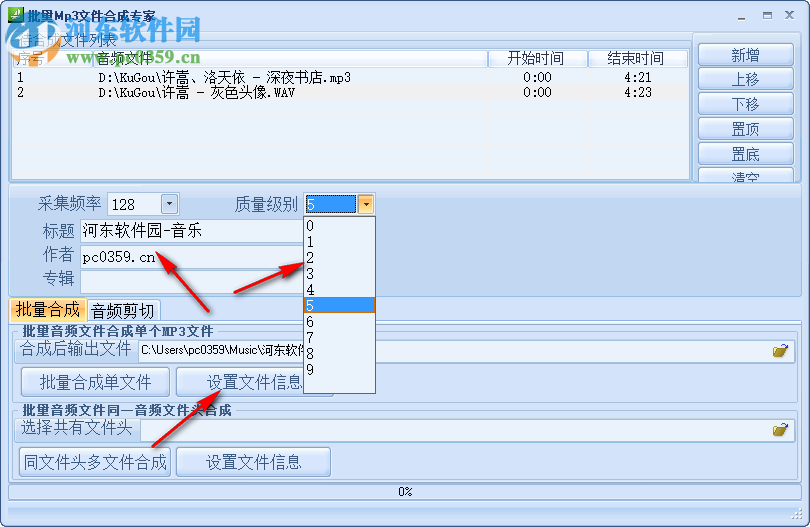Click the folder icon for merged output file
This screenshot has width=810, height=527.
pos(780,351)
